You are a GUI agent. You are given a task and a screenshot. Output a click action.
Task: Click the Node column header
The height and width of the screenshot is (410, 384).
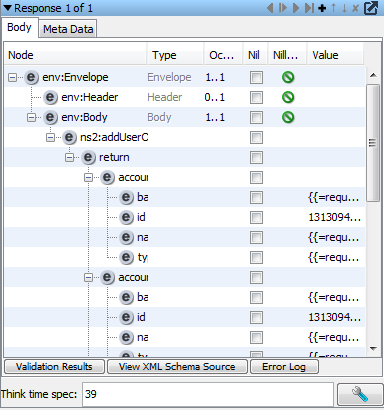click(76, 55)
